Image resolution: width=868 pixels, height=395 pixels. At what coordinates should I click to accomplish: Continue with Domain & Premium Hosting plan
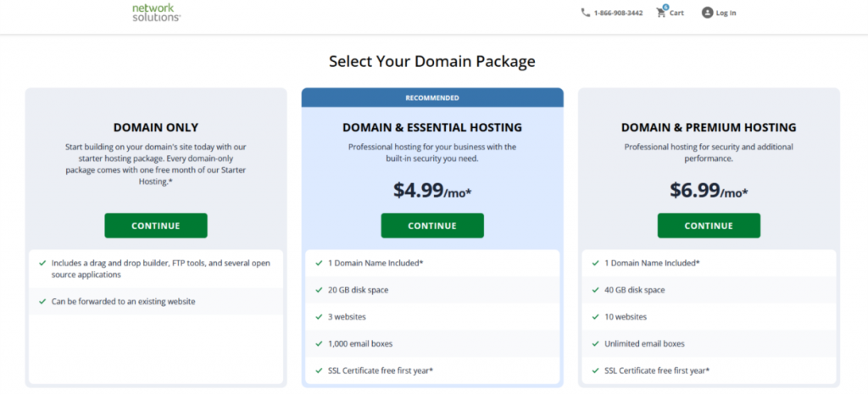pos(709,225)
